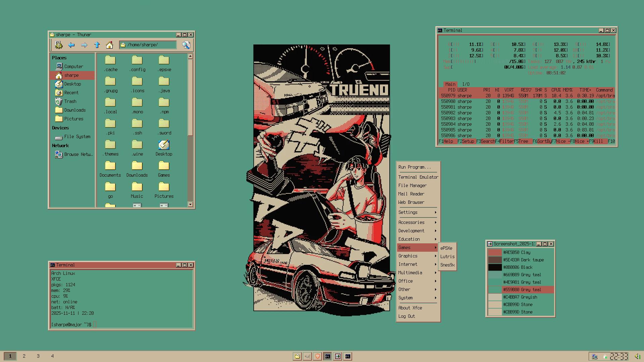Click Log Out in the menu
Image resolution: width=644 pixels, height=362 pixels.
(407, 316)
